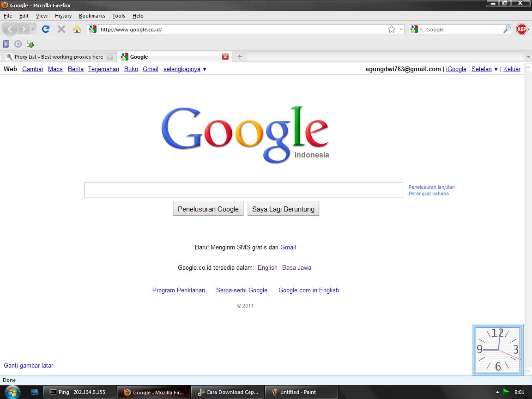Click the Saya Lagi Beruntung button

pyautogui.click(x=283, y=209)
